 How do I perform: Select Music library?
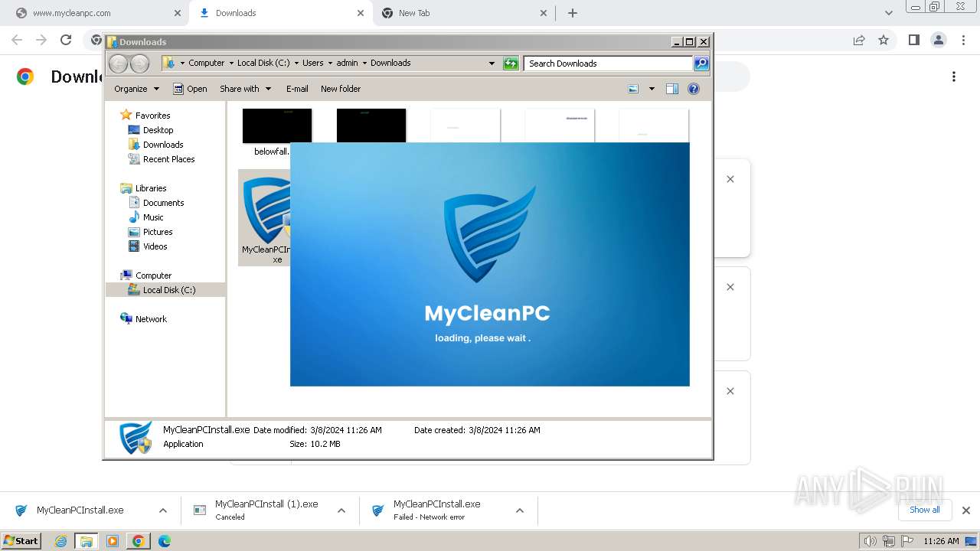[x=153, y=217]
